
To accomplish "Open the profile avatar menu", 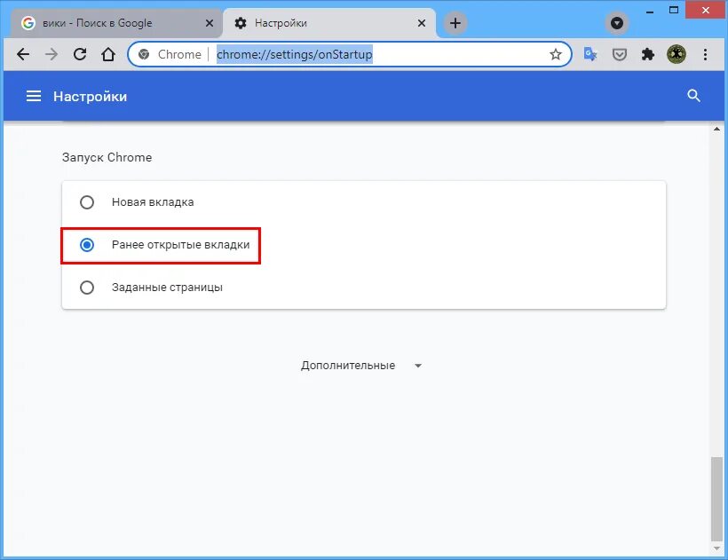I will click(x=677, y=54).
